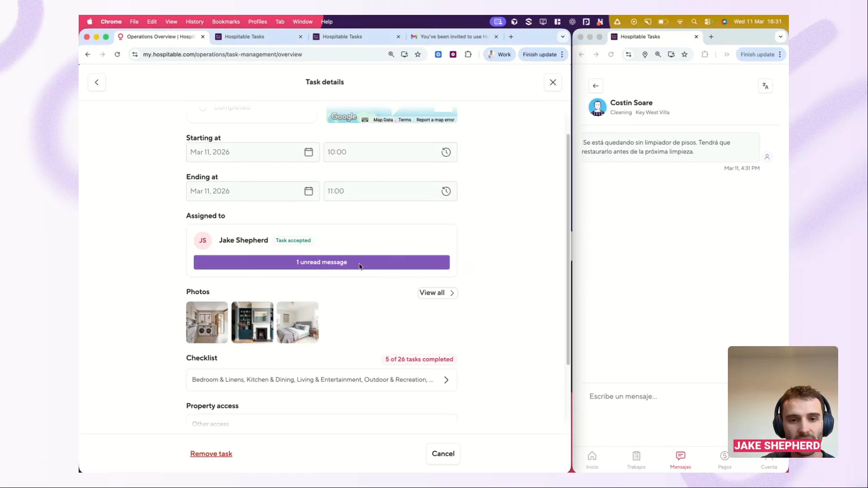Open calendar picker for Starting at date
The width and height of the screenshot is (868, 488).
(308, 152)
